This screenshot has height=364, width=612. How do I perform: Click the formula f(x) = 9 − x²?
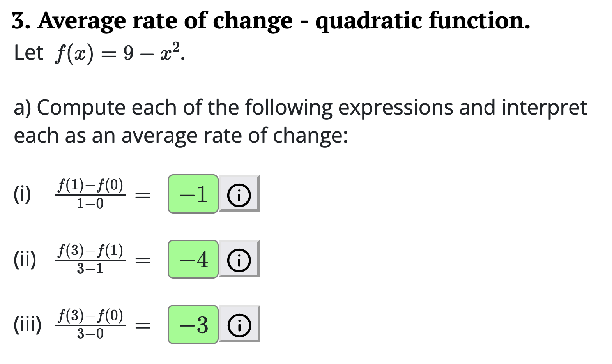(x=119, y=53)
